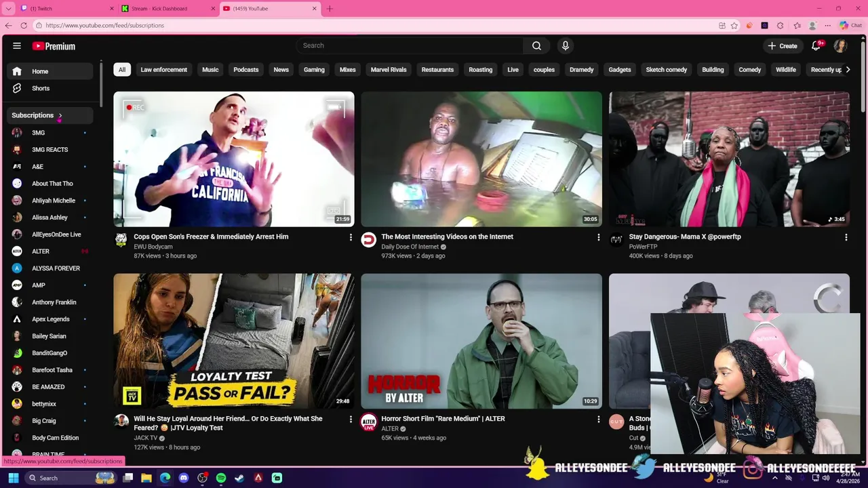Click the YouTube search input field
Image resolution: width=868 pixels, height=488 pixels.
point(409,45)
